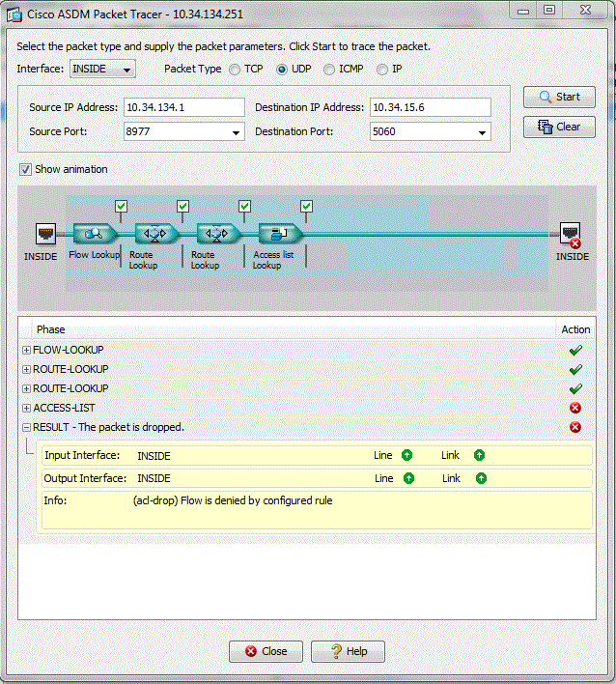Toggle the Show animation checkbox
The width and height of the screenshot is (616, 684).
25,169
